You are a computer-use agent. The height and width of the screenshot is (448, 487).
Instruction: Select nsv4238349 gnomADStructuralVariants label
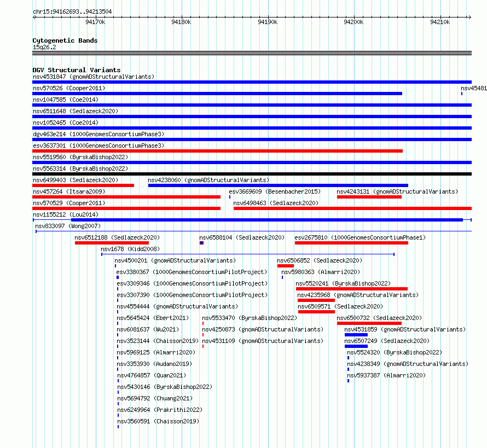coord(408,364)
